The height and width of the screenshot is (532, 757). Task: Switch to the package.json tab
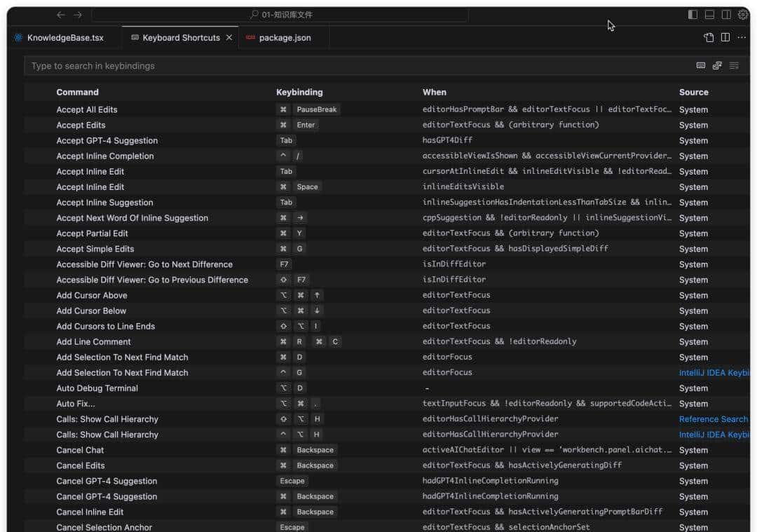[285, 38]
